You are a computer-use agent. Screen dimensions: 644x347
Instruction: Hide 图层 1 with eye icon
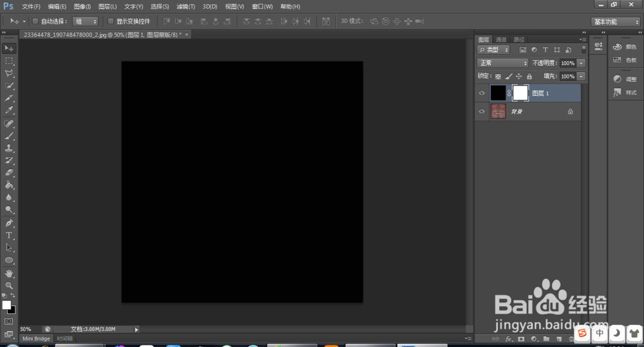pyautogui.click(x=482, y=93)
